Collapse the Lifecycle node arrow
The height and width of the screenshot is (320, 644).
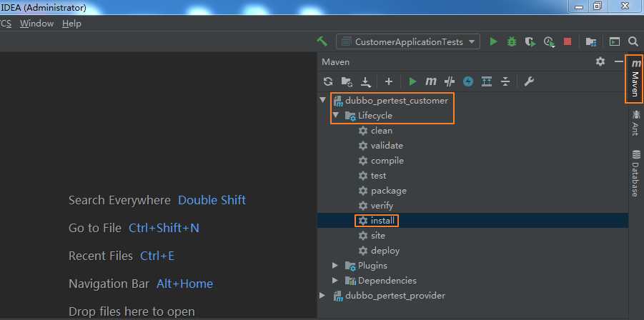pyautogui.click(x=336, y=115)
